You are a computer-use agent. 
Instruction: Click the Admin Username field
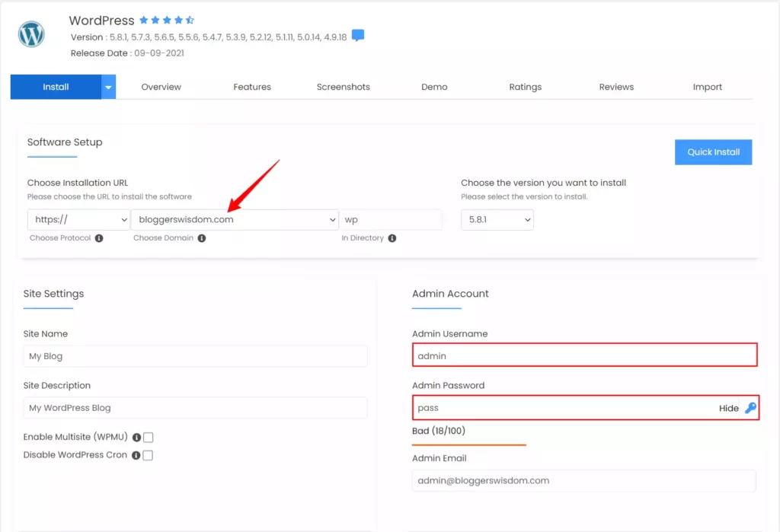tap(584, 355)
